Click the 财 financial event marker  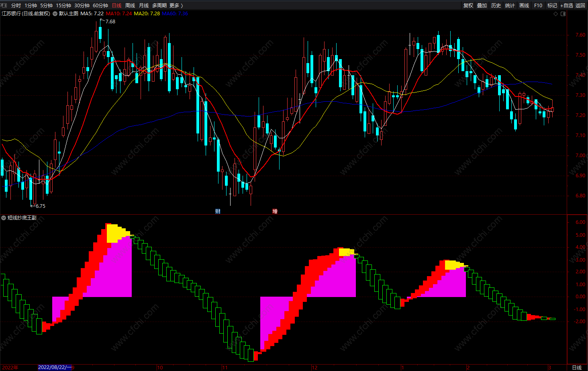(x=218, y=211)
